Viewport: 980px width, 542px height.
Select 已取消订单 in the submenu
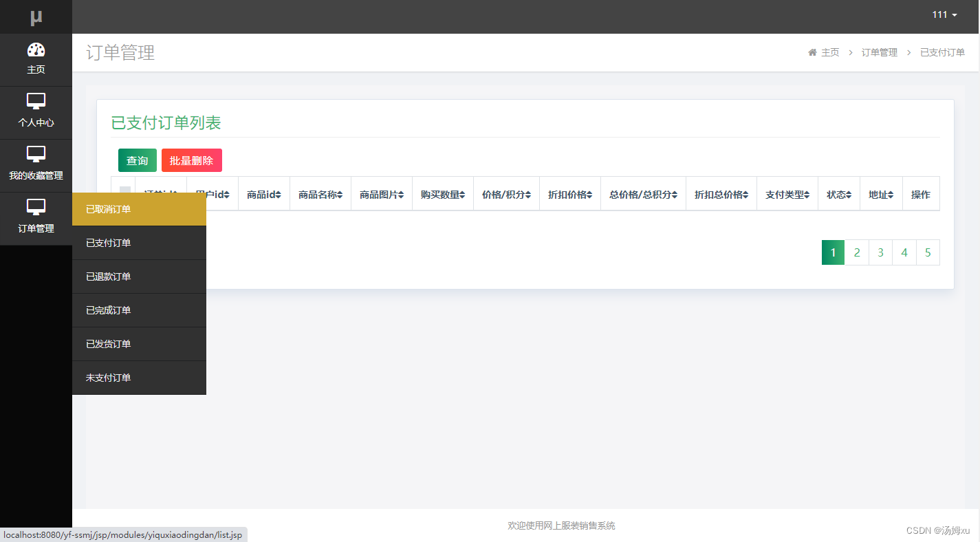click(x=139, y=209)
